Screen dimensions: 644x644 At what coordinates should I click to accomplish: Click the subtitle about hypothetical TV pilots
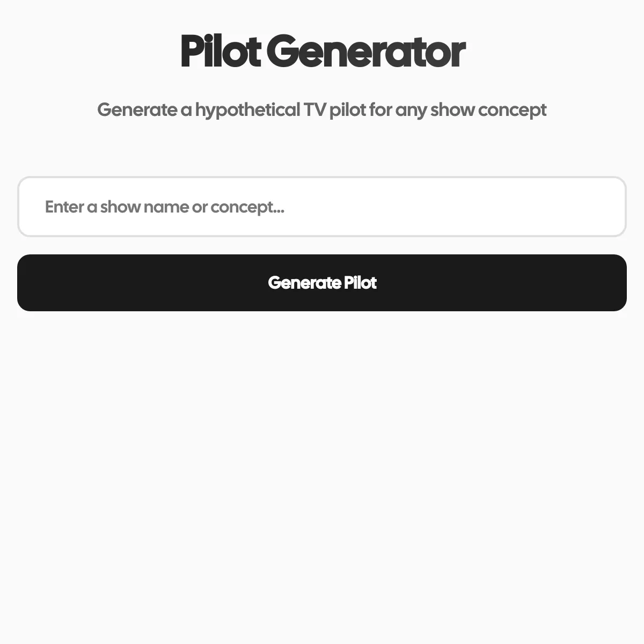pos(322,110)
